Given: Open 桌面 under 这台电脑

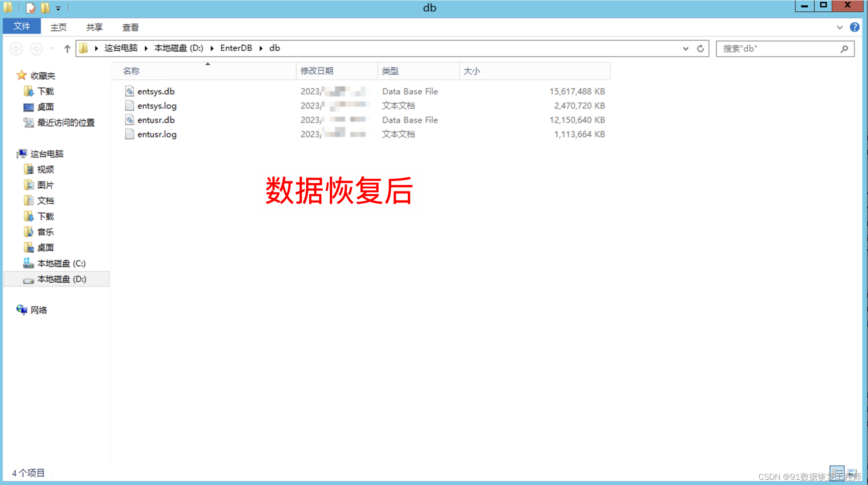Looking at the screenshot, I should (45, 248).
